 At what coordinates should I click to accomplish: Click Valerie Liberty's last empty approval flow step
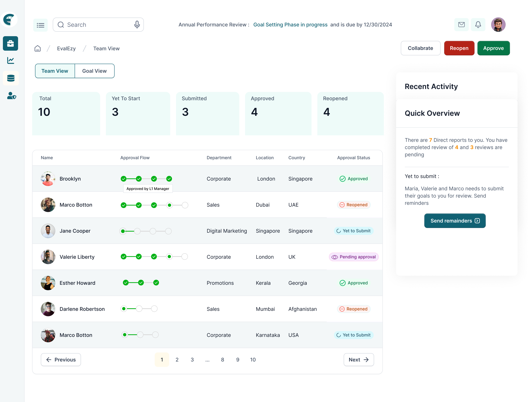pos(185,257)
